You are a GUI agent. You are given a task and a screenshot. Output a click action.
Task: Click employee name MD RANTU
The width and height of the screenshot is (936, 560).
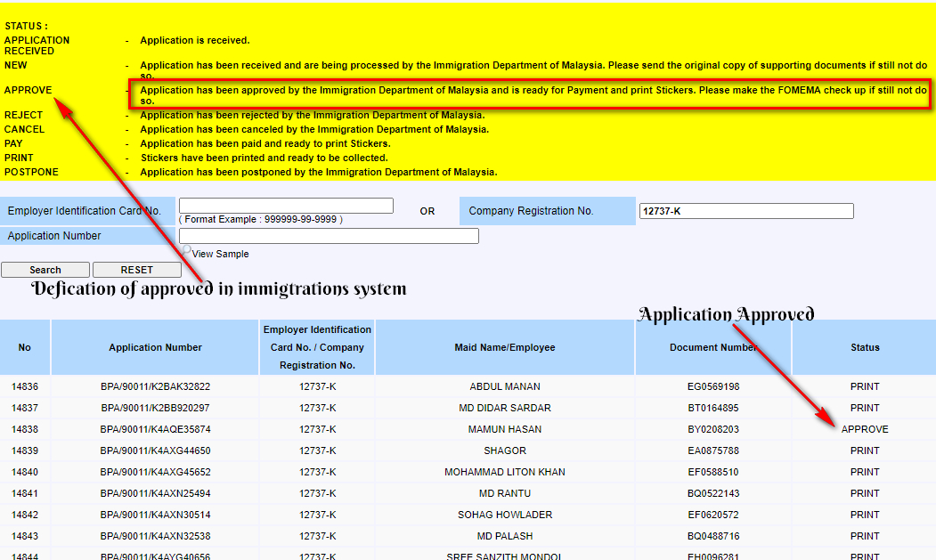point(505,494)
